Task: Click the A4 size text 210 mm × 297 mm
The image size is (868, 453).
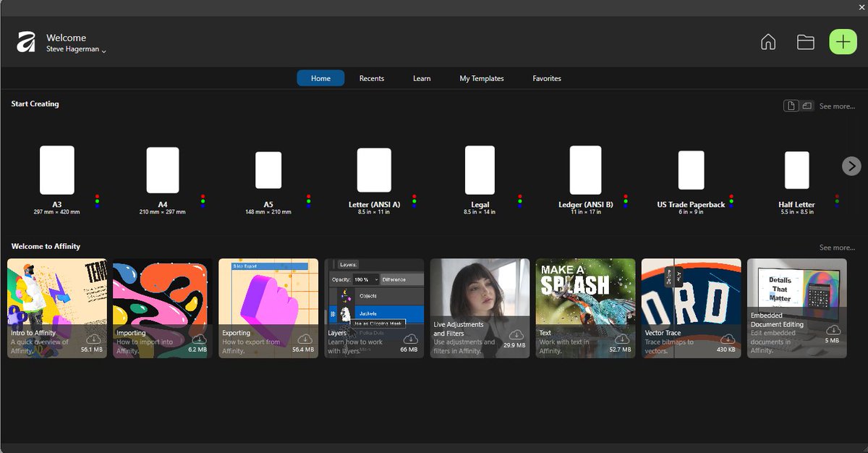Action: [x=163, y=212]
